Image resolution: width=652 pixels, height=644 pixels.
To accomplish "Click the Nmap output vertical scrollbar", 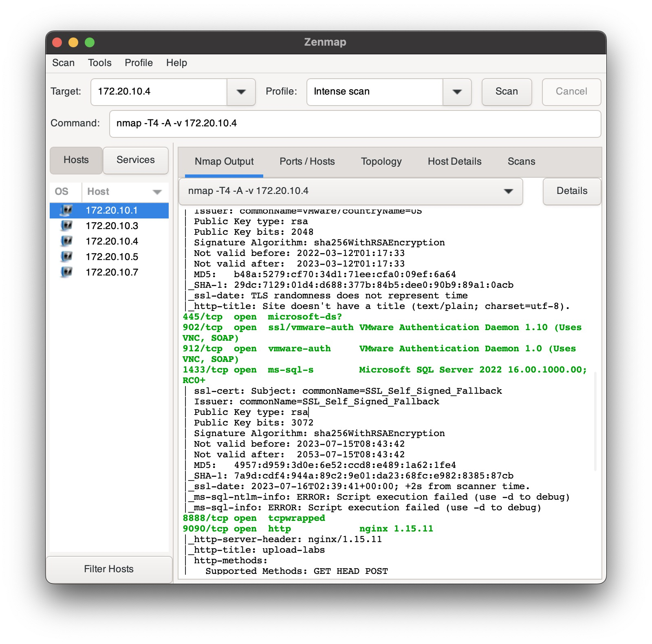I will (595, 421).
